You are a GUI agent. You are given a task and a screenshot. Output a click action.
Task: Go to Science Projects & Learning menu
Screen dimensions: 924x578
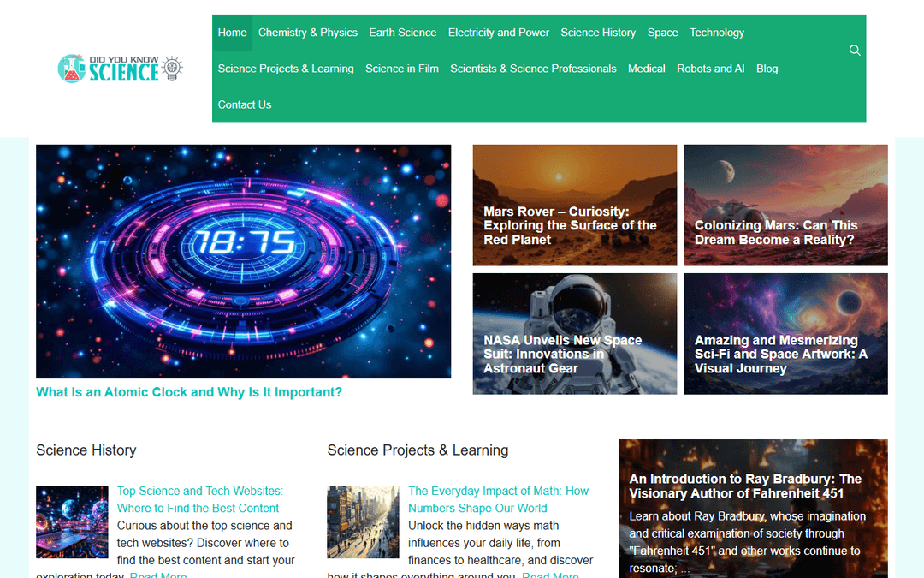click(x=286, y=69)
